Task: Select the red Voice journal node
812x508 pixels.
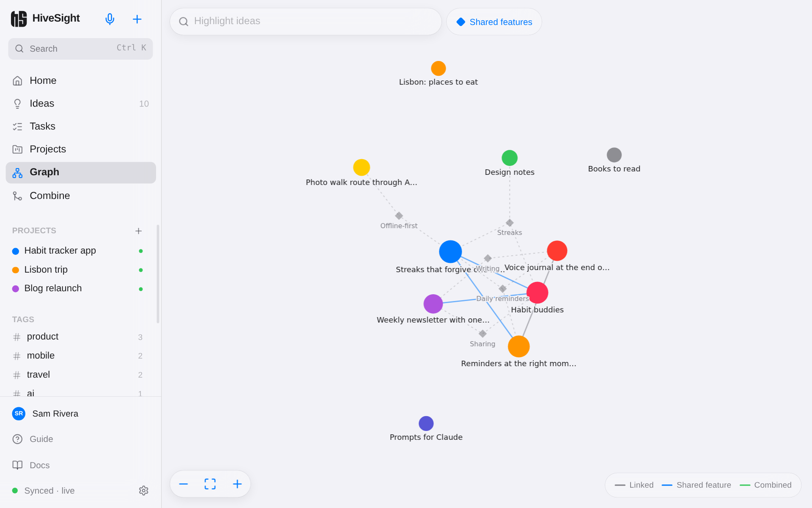Action: click(x=557, y=251)
